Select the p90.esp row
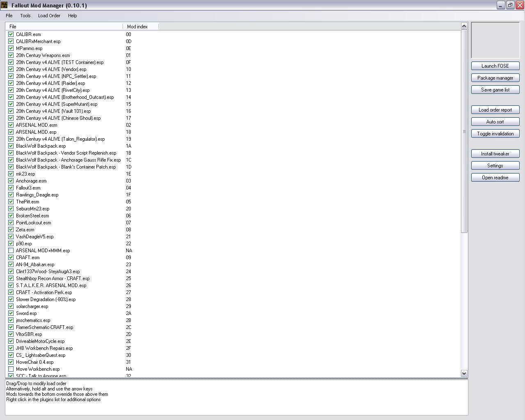Screen dimensions: 525x420 coord(24,244)
